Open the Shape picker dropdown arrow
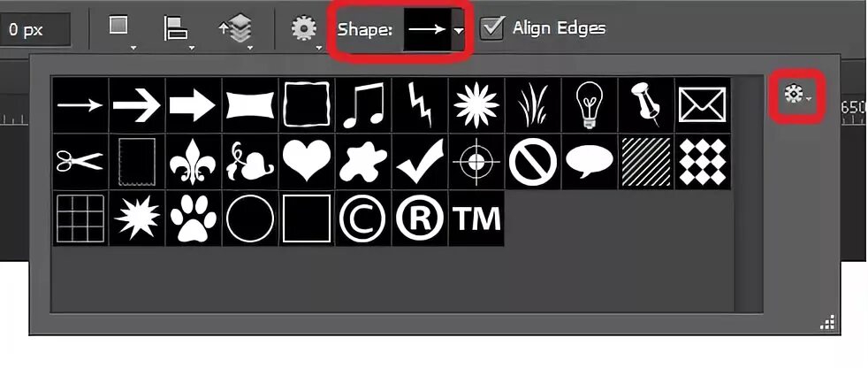 point(459,30)
